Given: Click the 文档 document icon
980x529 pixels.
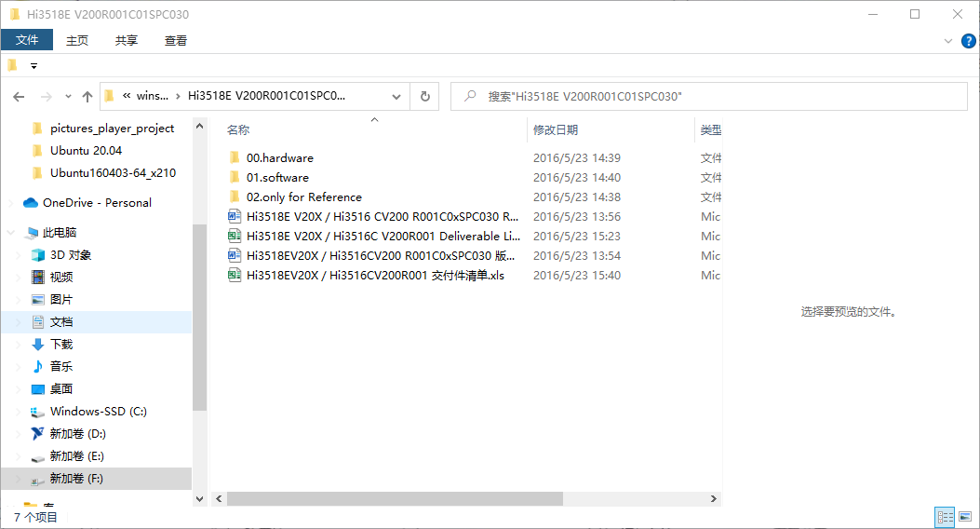Looking at the screenshot, I should [38, 322].
